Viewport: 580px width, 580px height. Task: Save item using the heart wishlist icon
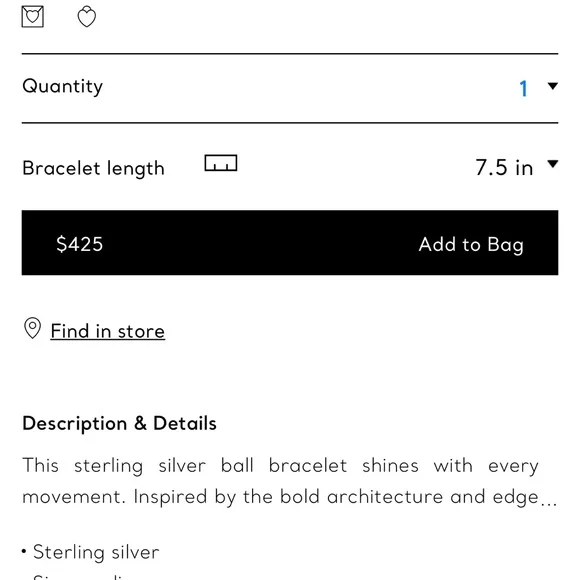(87, 17)
